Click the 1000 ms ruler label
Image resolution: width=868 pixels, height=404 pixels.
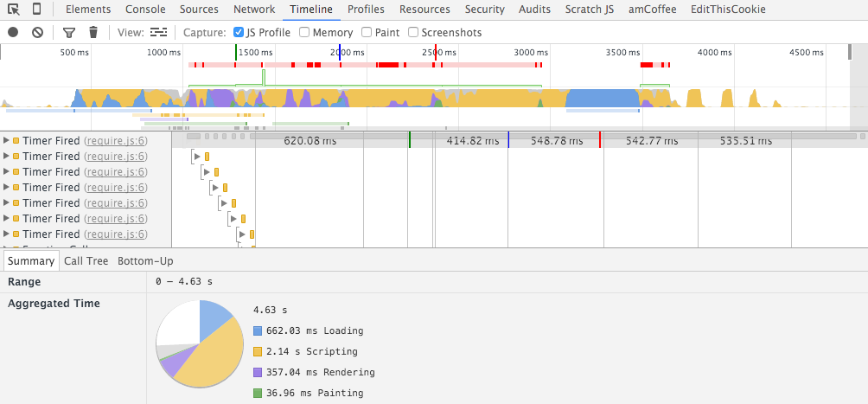[x=164, y=53]
